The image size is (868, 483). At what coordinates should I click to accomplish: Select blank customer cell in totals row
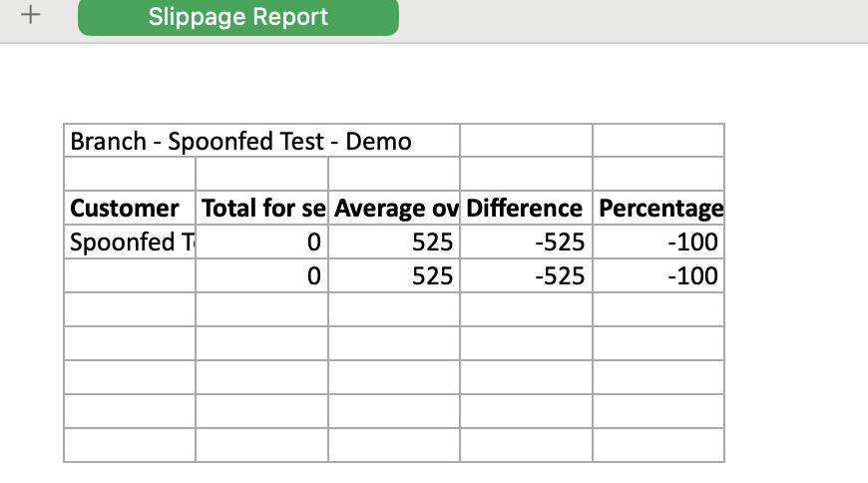pos(130,275)
